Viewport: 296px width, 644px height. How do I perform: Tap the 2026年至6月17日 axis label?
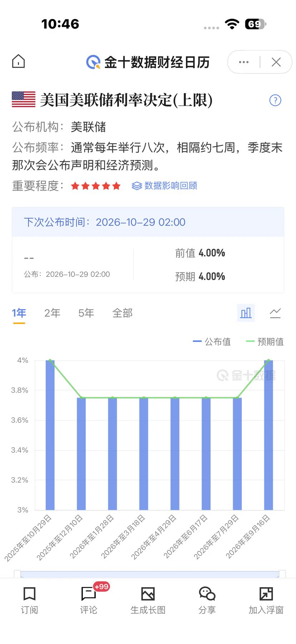(186, 536)
